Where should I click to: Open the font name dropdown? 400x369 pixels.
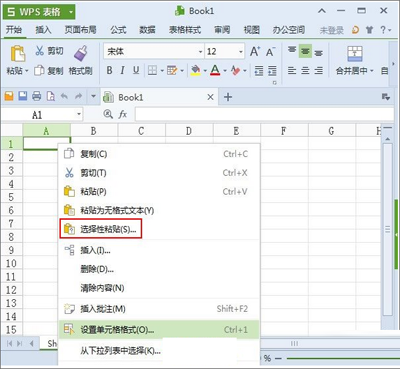click(x=200, y=52)
